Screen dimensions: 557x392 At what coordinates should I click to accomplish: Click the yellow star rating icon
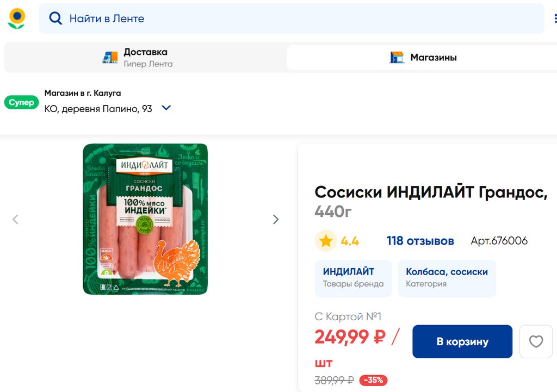(325, 241)
